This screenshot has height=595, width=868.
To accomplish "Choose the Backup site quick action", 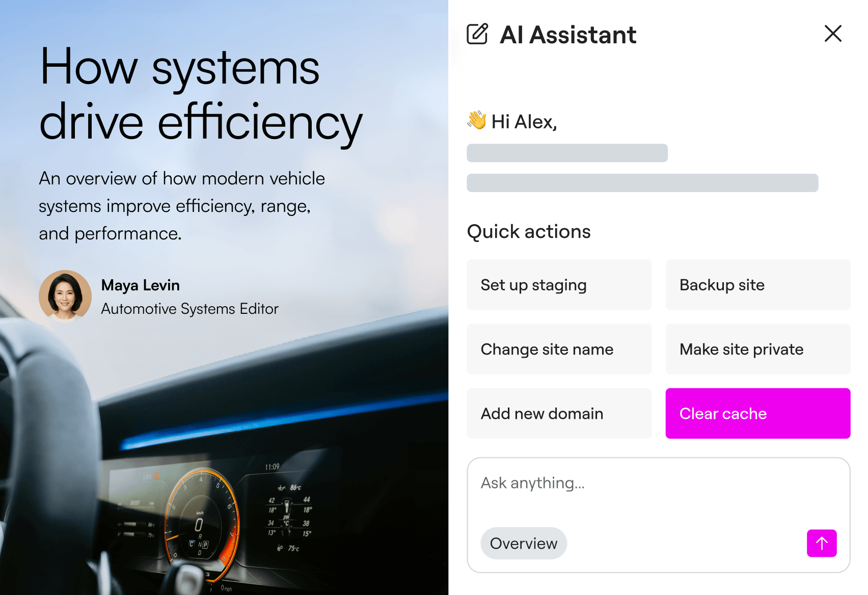I will [x=757, y=285].
